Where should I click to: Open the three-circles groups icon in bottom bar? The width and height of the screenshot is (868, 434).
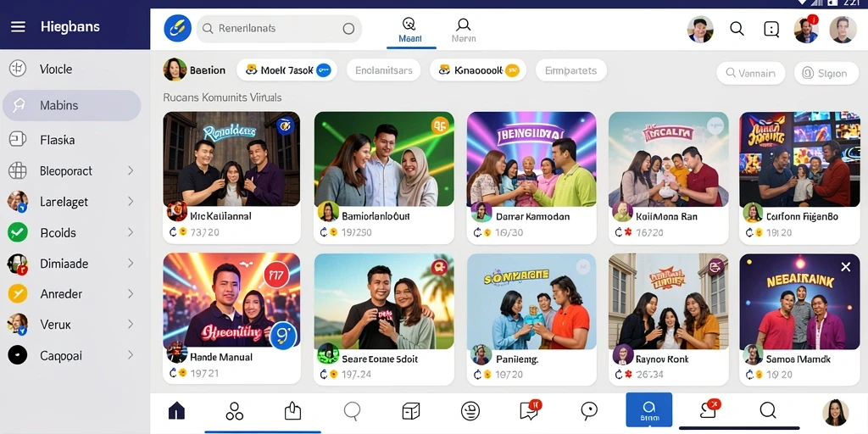click(x=234, y=411)
